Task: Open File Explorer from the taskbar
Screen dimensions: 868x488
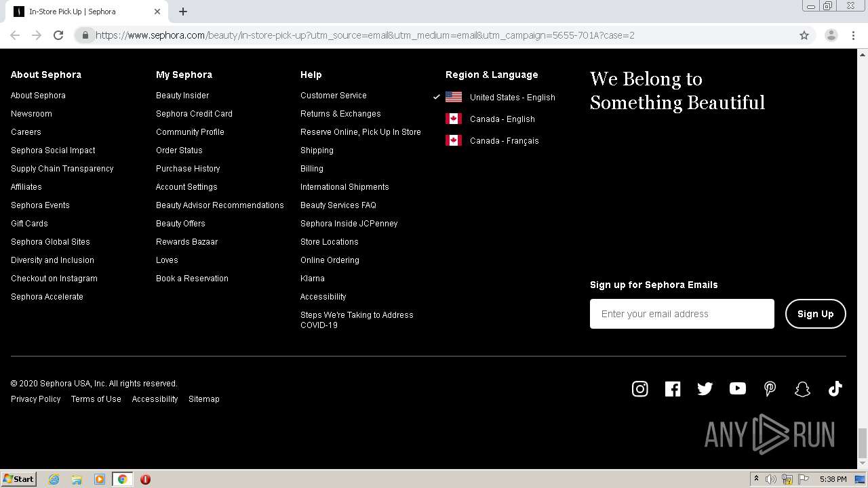Action: click(x=77, y=479)
